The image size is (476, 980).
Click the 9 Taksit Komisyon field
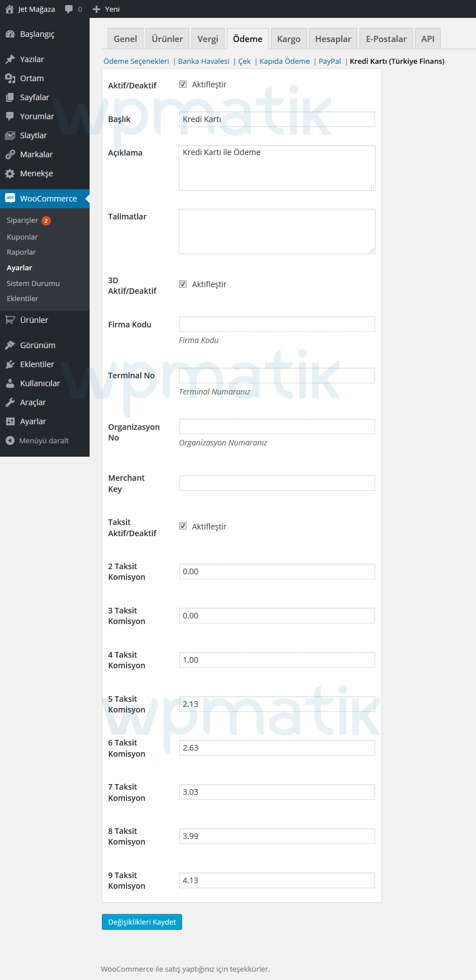pos(277,880)
